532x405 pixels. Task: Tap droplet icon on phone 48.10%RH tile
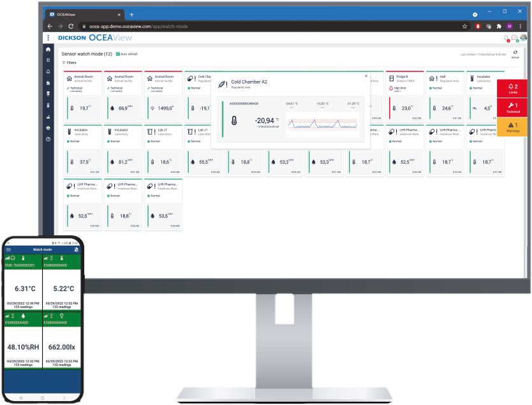click(x=23, y=316)
